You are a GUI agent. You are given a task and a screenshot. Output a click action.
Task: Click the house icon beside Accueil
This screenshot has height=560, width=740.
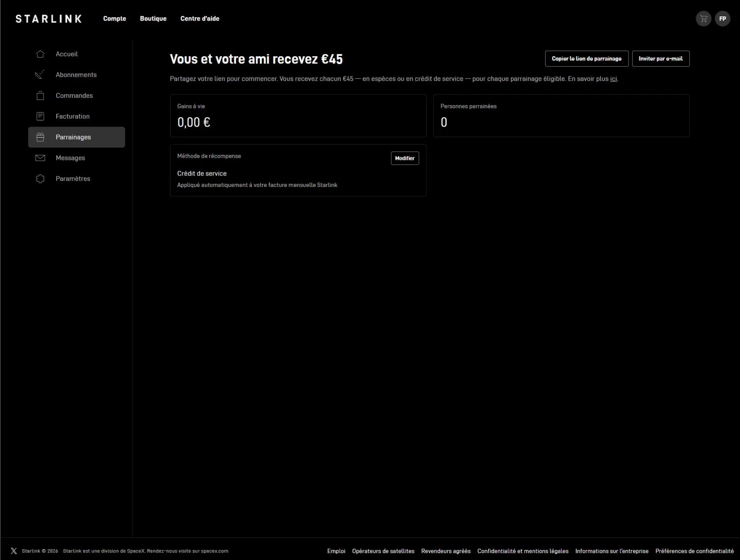pos(40,54)
